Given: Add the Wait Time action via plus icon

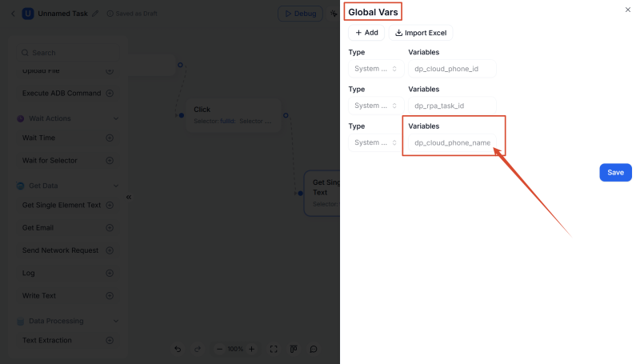Looking at the screenshot, I should 110,138.
